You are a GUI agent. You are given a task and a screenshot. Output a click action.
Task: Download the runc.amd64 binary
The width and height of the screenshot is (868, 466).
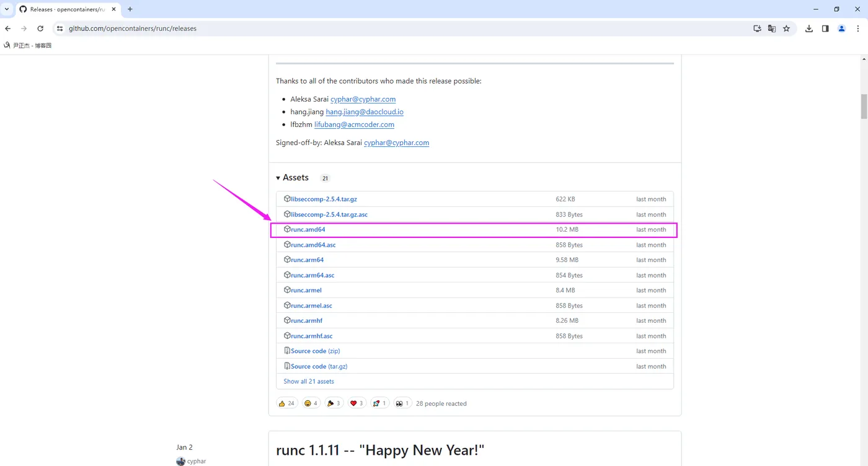tap(308, 230)
